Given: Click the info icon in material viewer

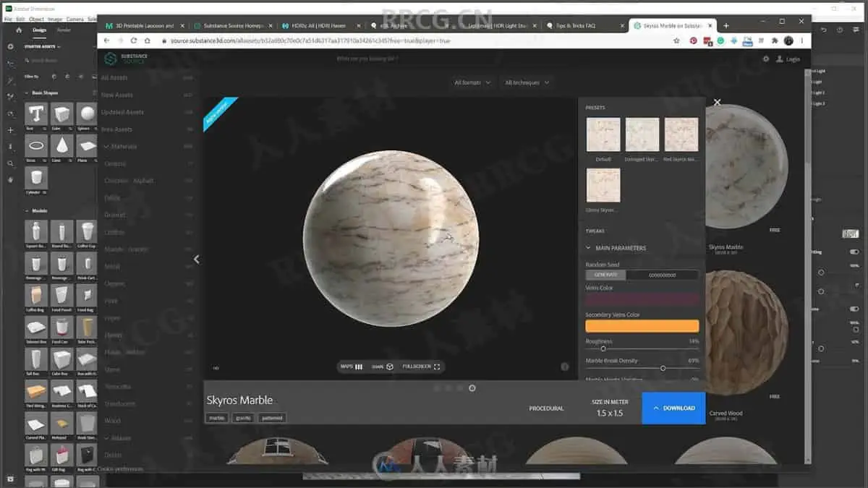Looking at the screenshot, I should point(565,367).
